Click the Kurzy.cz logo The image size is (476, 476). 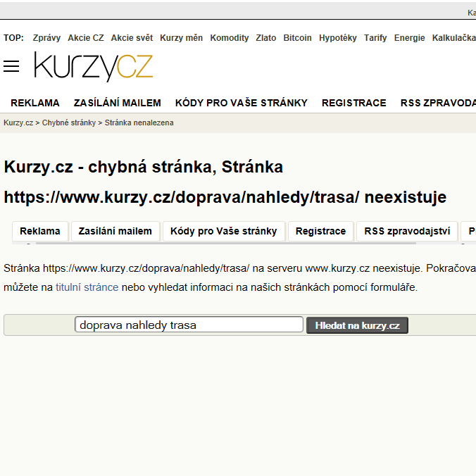[x=94, y=66]
